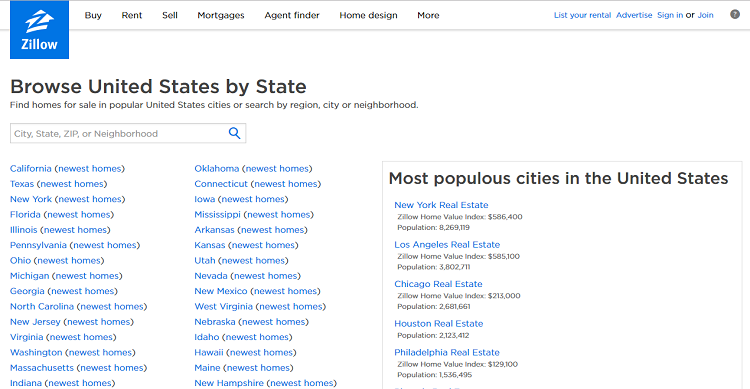Open newest homes for Texas

click(x=72, y=184)
